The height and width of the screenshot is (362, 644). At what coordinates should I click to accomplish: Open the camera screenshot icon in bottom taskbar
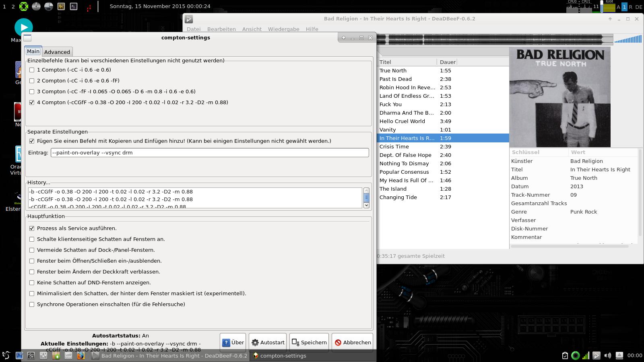pyautogui.click(x=31, y=356)
